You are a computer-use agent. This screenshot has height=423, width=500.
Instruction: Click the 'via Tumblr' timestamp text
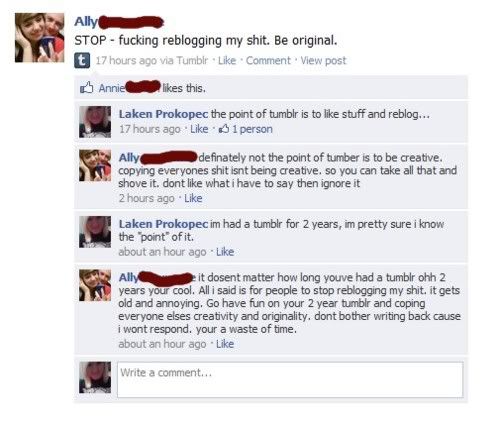click(x=152, y=61)
